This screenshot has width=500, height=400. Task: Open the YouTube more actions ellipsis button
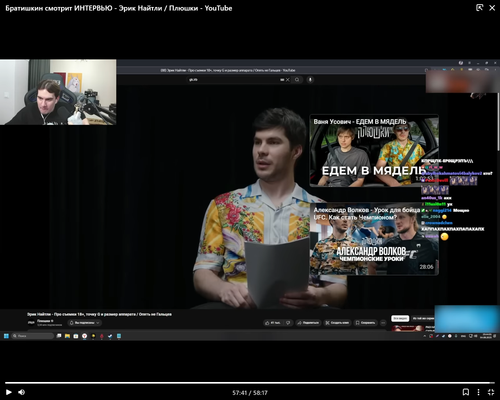(x=383, y=323)
